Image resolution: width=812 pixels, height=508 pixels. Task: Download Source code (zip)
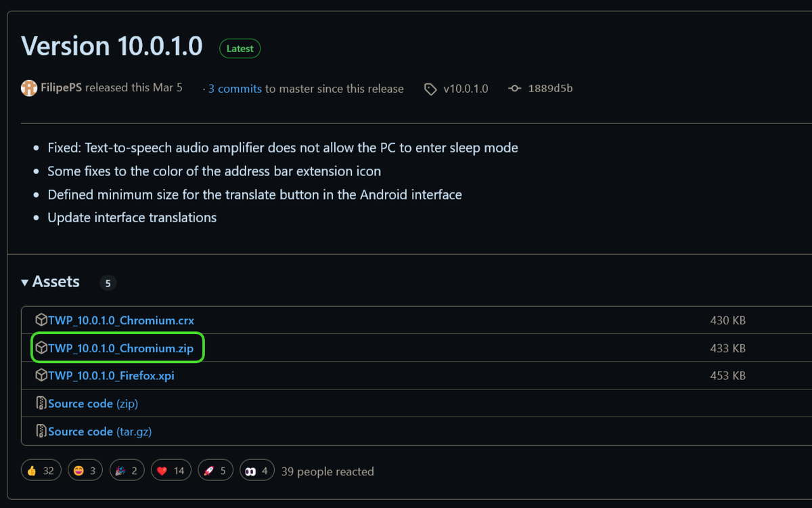[x=93, y=404]
